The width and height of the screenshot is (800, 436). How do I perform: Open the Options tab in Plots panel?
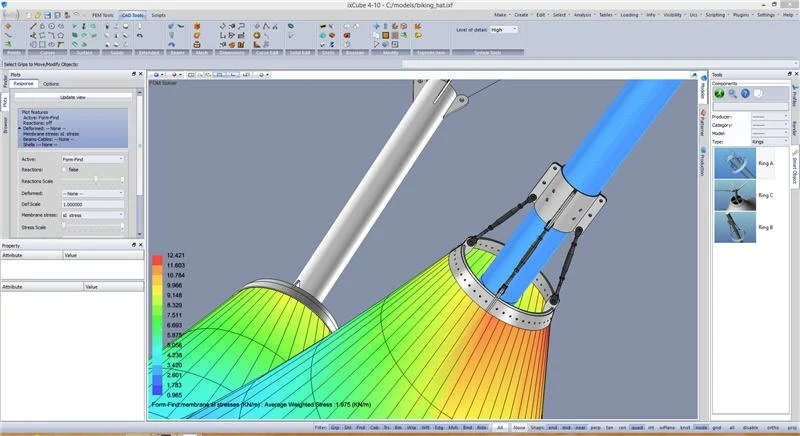coord(51,84)
